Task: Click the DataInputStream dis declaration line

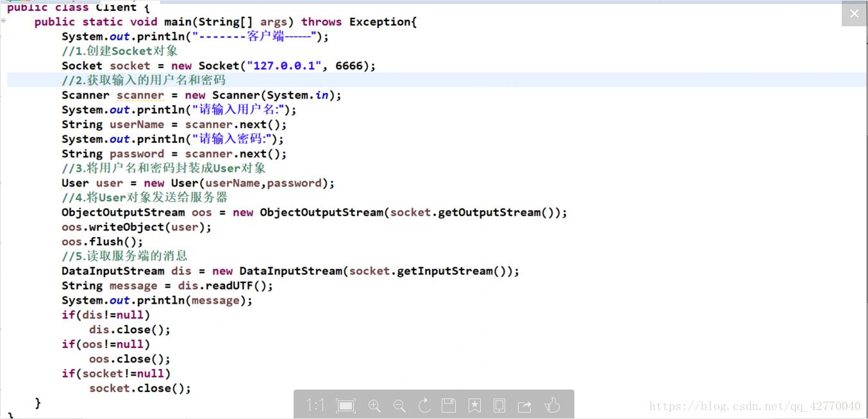Action: tap(290, 272)
